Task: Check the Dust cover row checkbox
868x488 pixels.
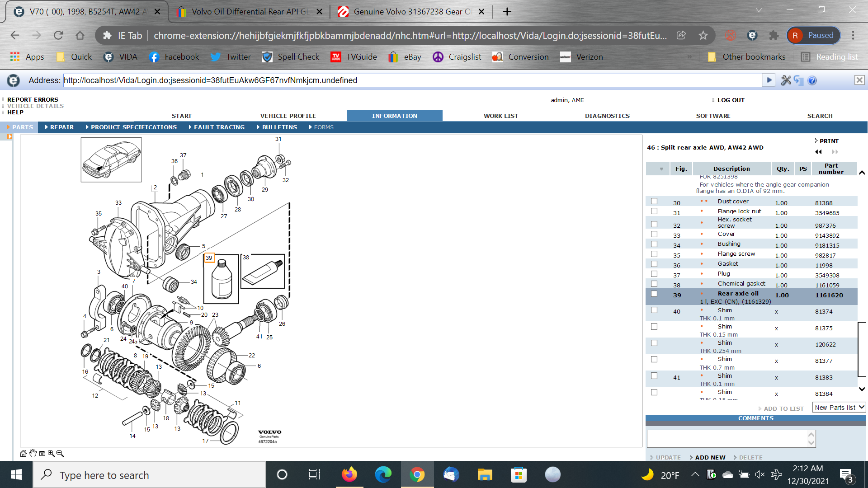Action: coord(654,201)
